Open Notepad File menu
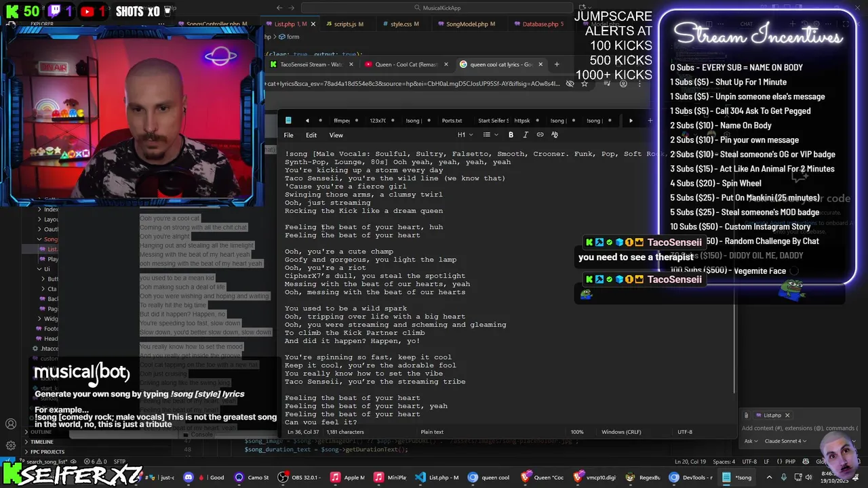This screenshot has width=868, height=488. click(x=288, y=135)
